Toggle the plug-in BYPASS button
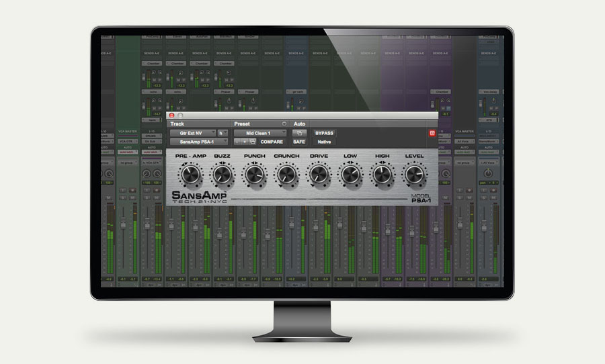The height and width of the screenshot is (364, 605). click(324, 133)
